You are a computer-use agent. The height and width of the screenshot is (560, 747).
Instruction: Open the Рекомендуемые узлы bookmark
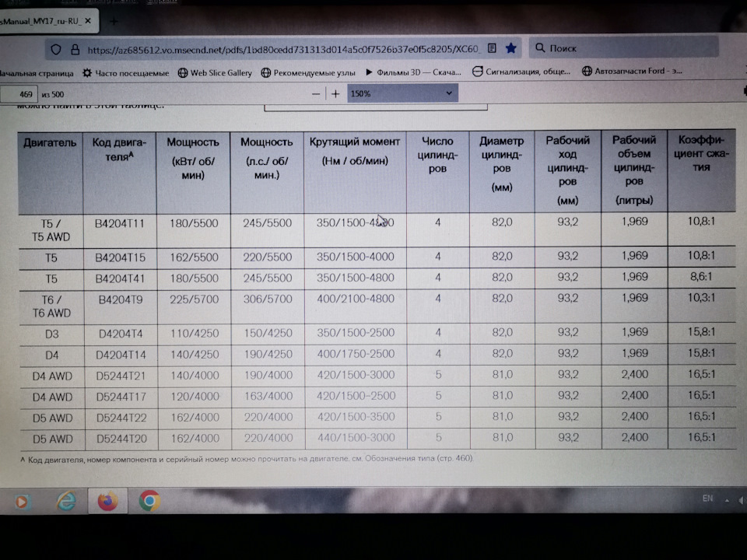(x=308, y=72)
